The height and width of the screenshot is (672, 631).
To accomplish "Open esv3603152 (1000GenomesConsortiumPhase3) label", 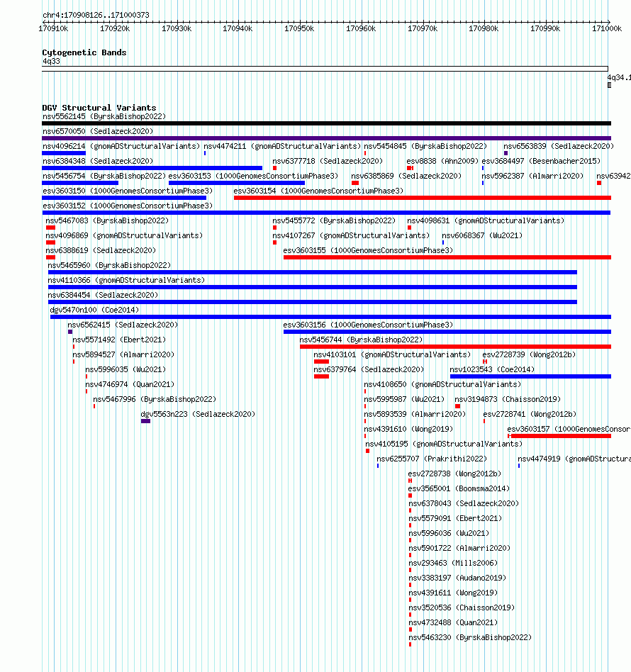I will pos(128,206).
